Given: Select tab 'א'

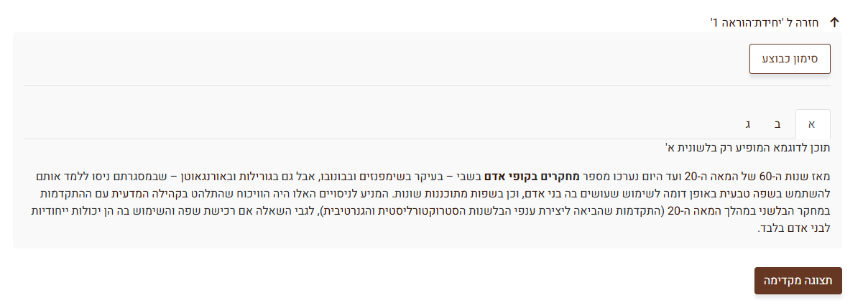Looking at the screenshot, I should coord(812,124).
